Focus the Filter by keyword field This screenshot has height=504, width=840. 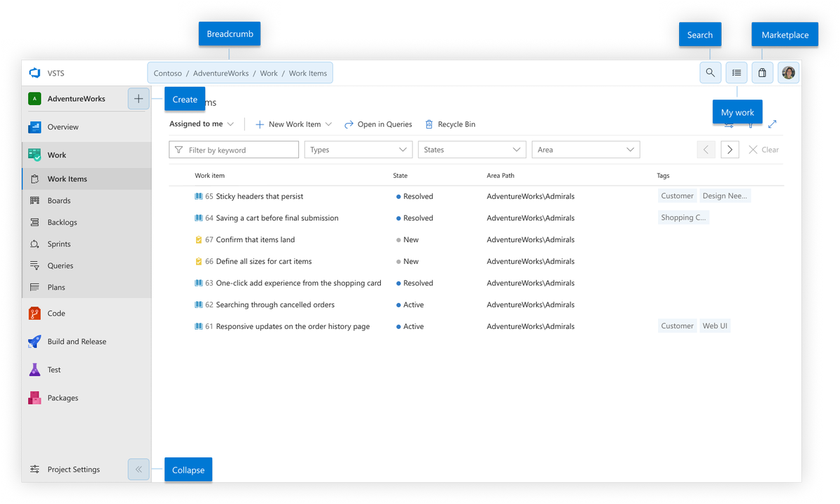click(x=234, y=150)
